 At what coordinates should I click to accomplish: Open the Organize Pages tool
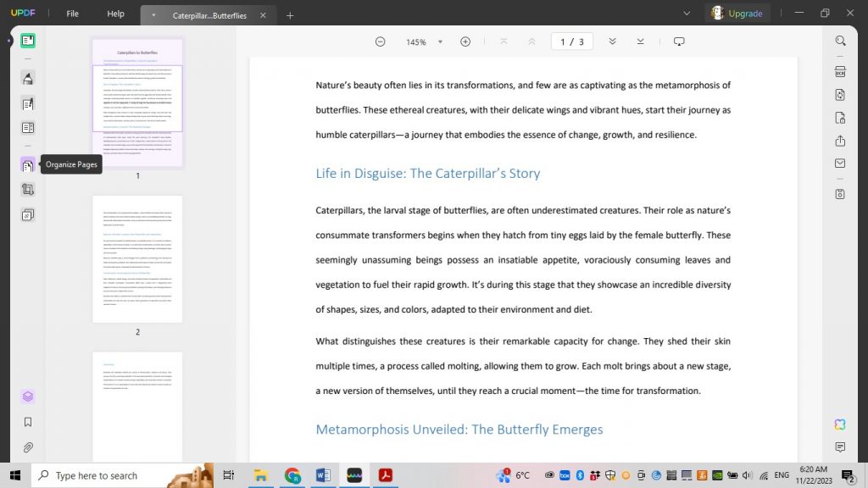(x=28, y=164)
